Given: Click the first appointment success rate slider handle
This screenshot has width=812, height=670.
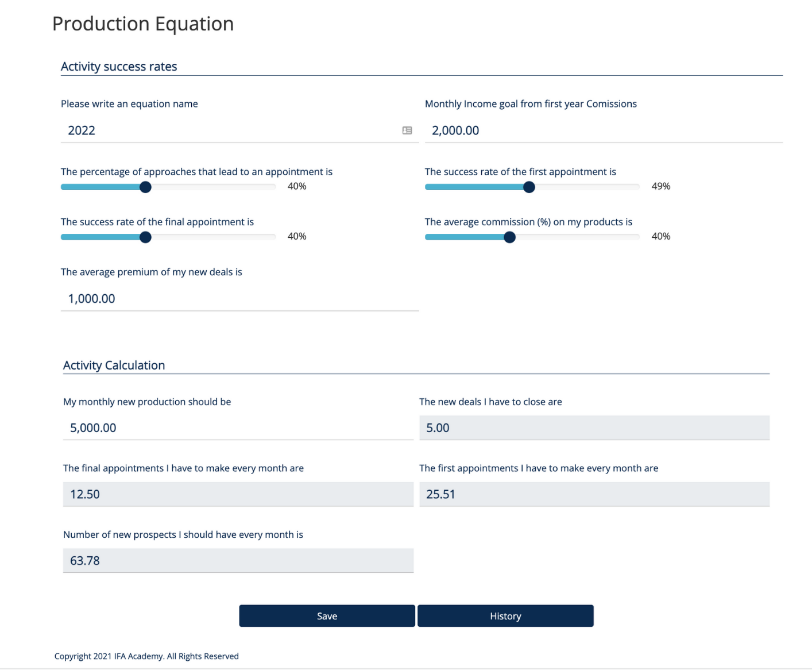Looking at the screenshot, I should [x=529, y=187].
